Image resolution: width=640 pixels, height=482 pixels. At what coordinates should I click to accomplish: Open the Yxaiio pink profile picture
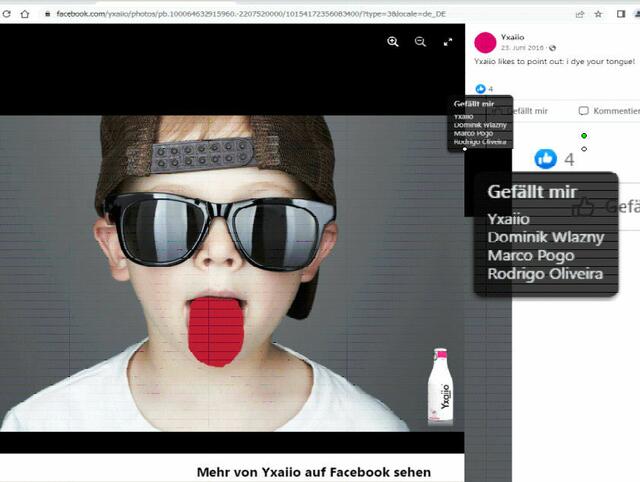pyautogui.click(x=485, y=42)
